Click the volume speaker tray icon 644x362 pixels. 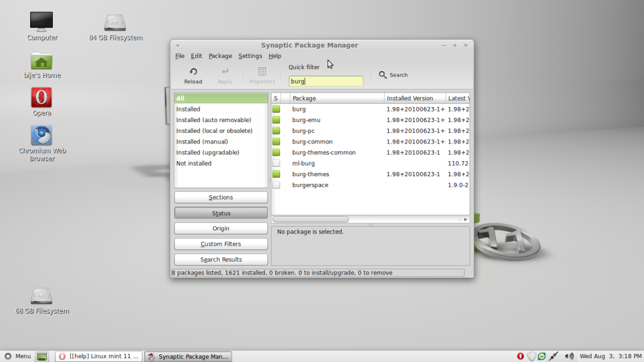(x=569, y=356)
